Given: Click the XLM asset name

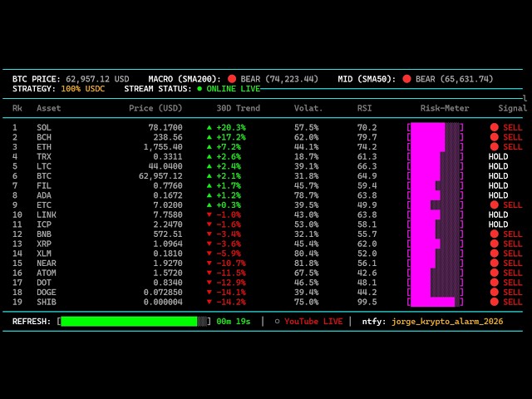Looking at the screenshot, I should click(44, 254).
